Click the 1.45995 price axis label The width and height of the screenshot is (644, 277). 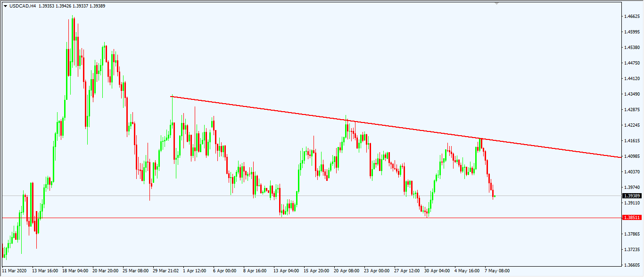631,32
